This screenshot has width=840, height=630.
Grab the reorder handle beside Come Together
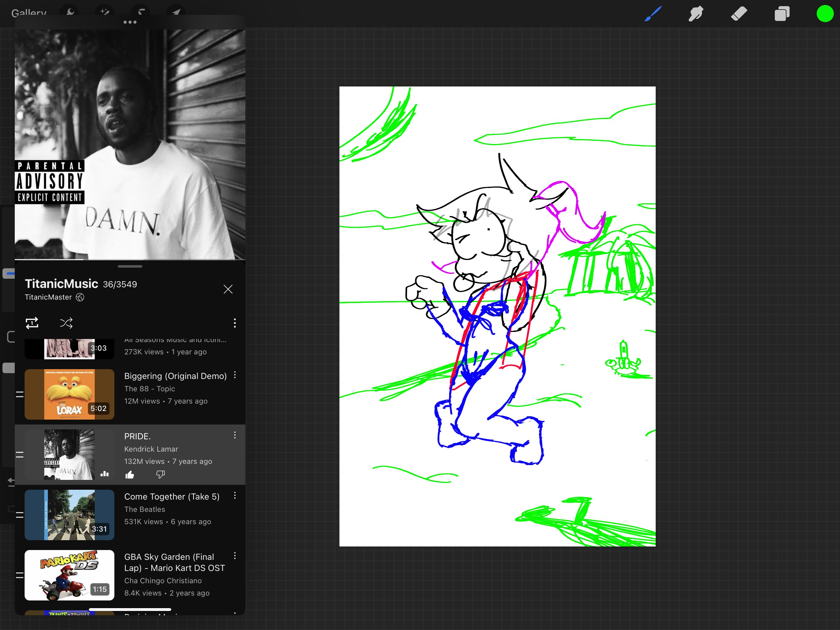click(20, 515)
